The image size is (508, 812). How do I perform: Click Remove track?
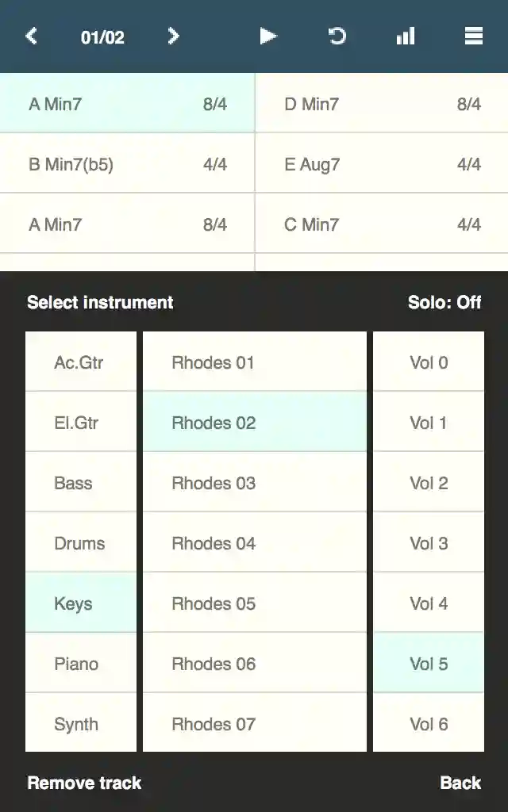pos(83,783)
